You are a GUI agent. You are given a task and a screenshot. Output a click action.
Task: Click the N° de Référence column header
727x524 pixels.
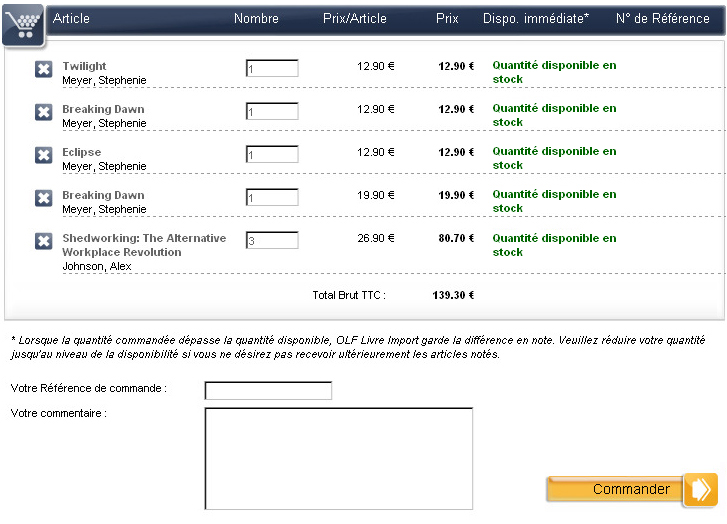(663, 19)
